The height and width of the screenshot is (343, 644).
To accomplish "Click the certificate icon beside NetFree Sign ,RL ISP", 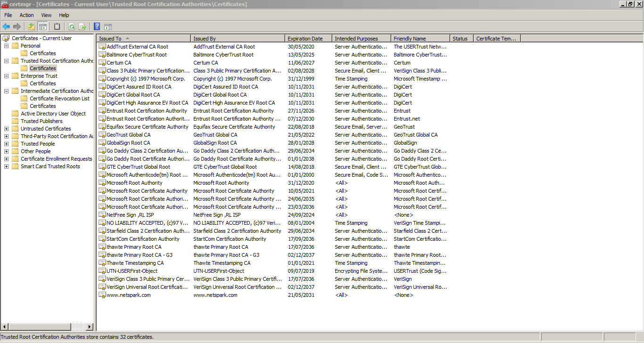I will 102,215.
